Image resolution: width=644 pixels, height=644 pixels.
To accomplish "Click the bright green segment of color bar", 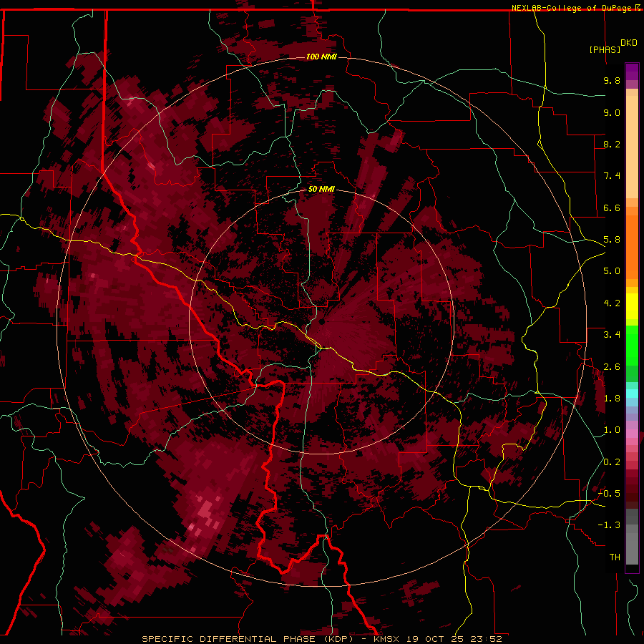I will click(x=632, y=346).
